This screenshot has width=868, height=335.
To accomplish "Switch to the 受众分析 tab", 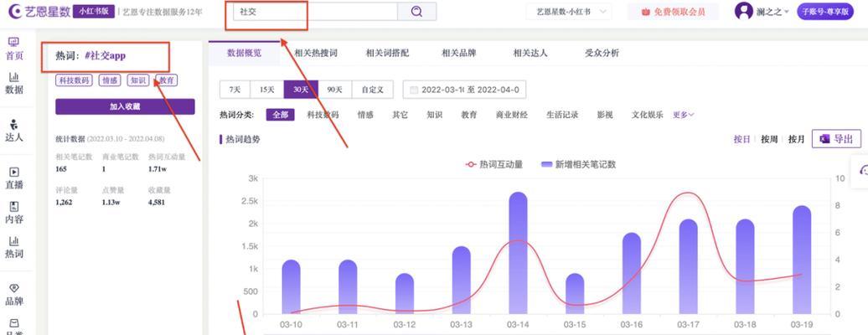I will (602, 54).
